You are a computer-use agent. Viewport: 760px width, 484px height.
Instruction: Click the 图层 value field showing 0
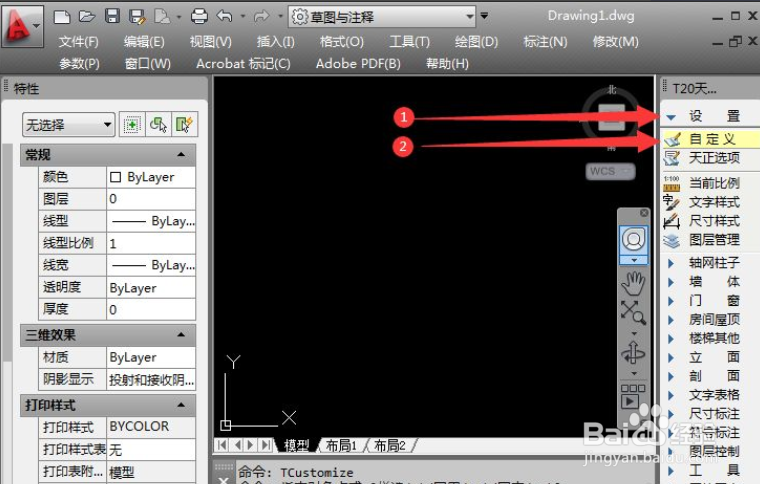(151, 199)
